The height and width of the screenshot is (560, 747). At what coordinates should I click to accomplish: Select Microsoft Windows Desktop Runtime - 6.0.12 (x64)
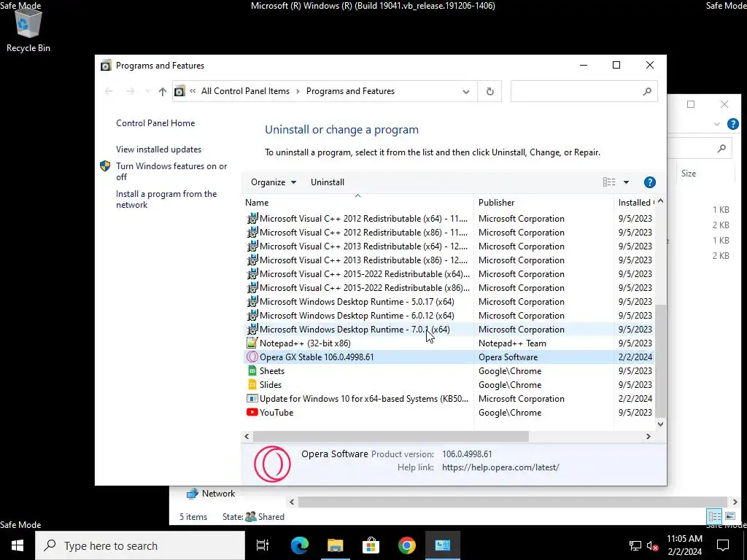[449, 315]
